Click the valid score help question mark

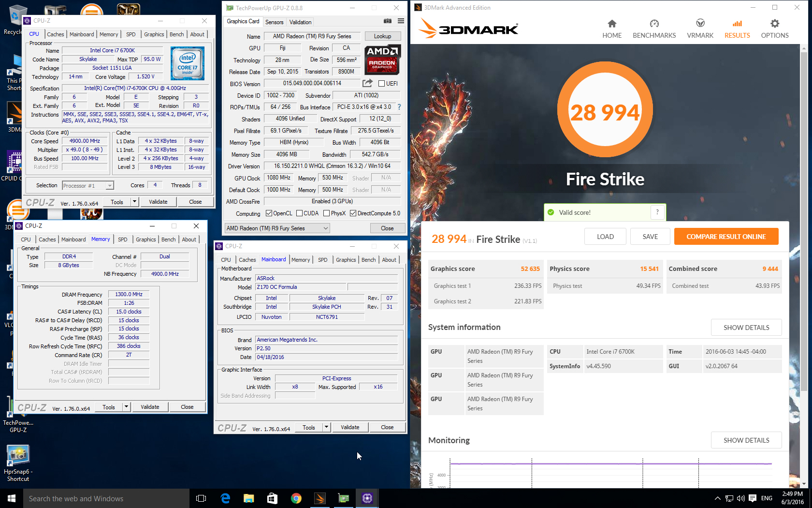(x=657, y=212)
